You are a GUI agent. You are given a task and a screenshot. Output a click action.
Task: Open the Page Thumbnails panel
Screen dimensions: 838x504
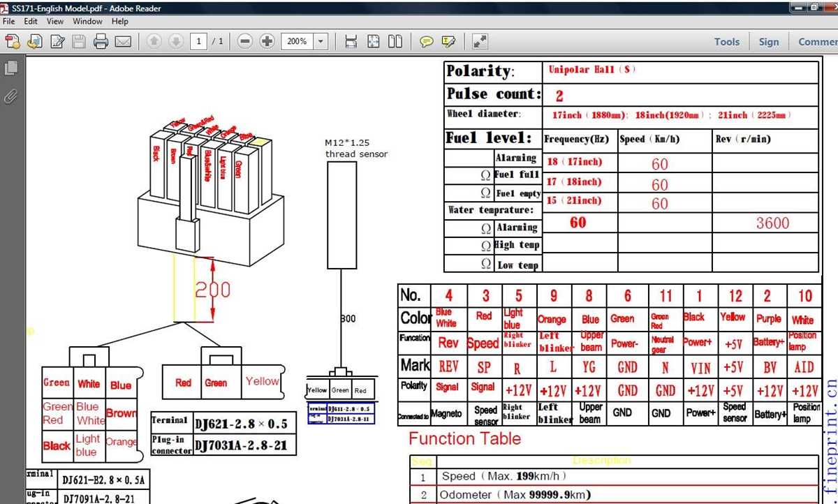[11, 68]
